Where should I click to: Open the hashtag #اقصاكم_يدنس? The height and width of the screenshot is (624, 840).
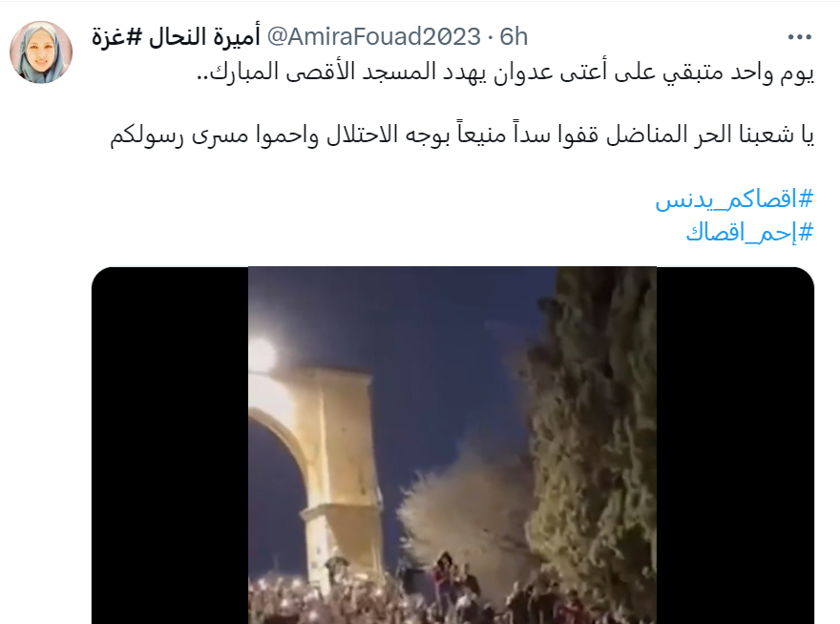point(734,199)
